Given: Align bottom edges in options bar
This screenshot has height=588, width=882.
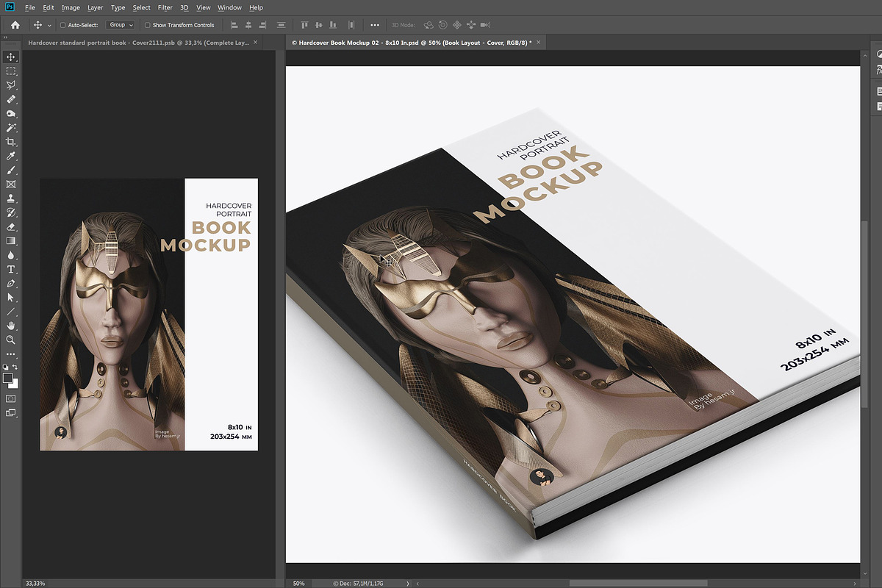Looking at the screenshot, I should coord(333,25).
